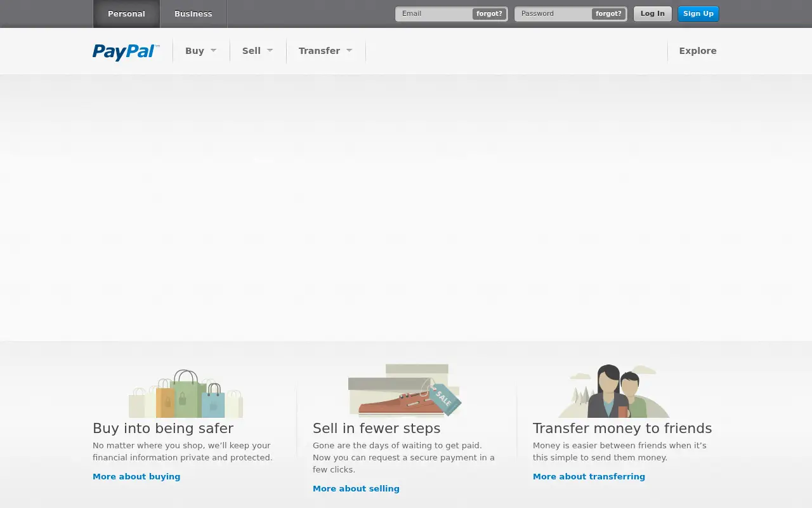Click the shoe with sale tag illustration
This screenshot has width=812, height=508.
coord(405,390)
